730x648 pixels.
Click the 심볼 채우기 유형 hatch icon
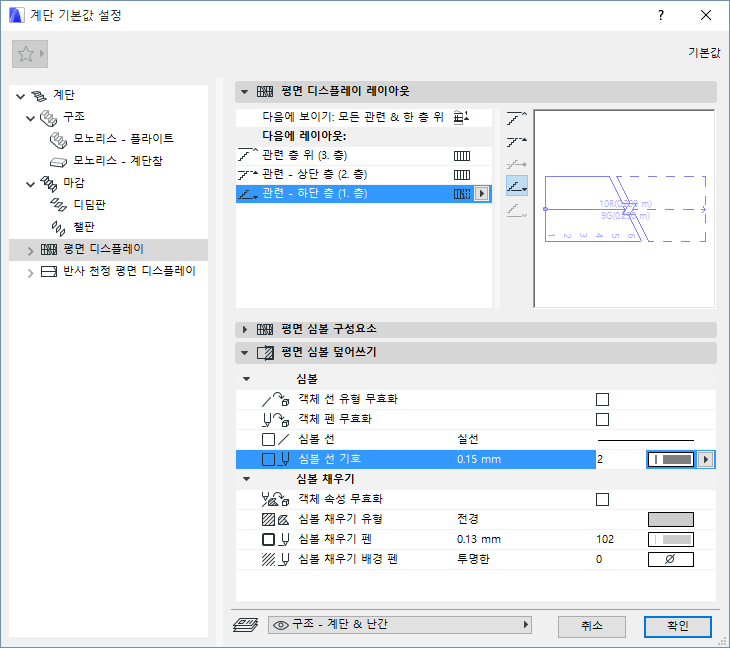276,520
